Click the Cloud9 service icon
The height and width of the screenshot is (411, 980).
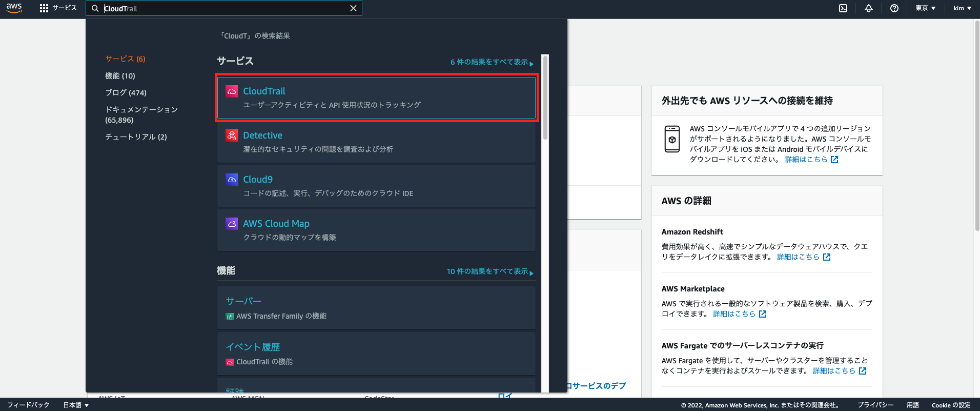point(232,180)
